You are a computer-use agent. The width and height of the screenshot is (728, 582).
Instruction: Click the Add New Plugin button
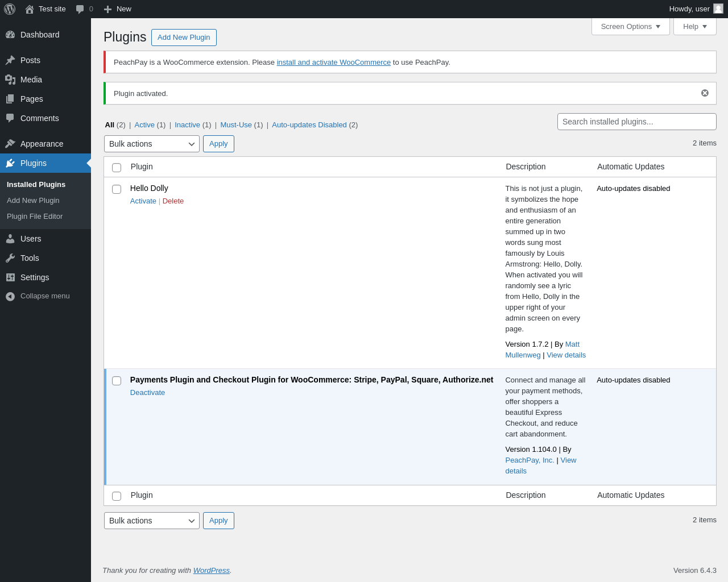click(184, 38)
